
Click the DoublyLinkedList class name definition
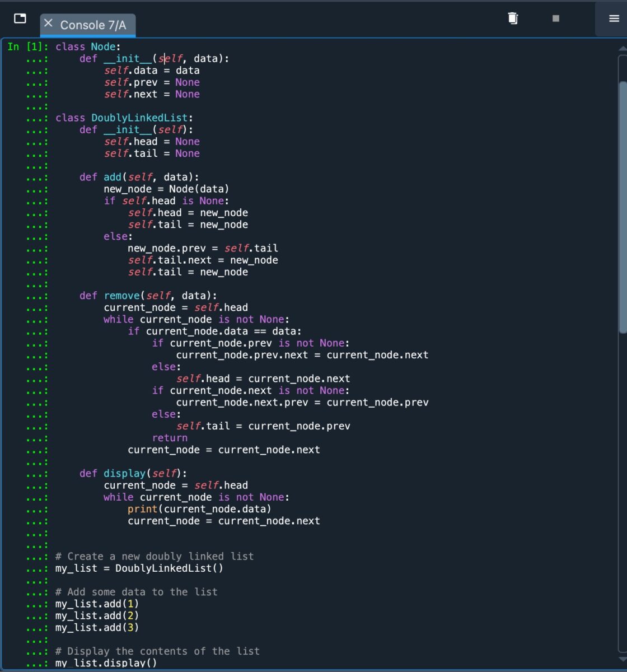[139, 118]
